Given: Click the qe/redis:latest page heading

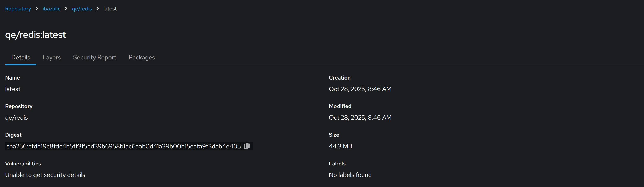Looking at the screenshot, I should 36,35.
